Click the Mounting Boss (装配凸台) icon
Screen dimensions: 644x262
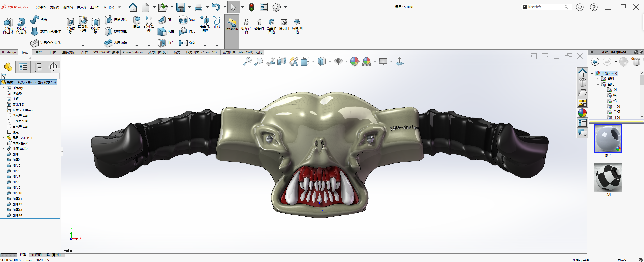pyautogui.click(x=246, y=26)
